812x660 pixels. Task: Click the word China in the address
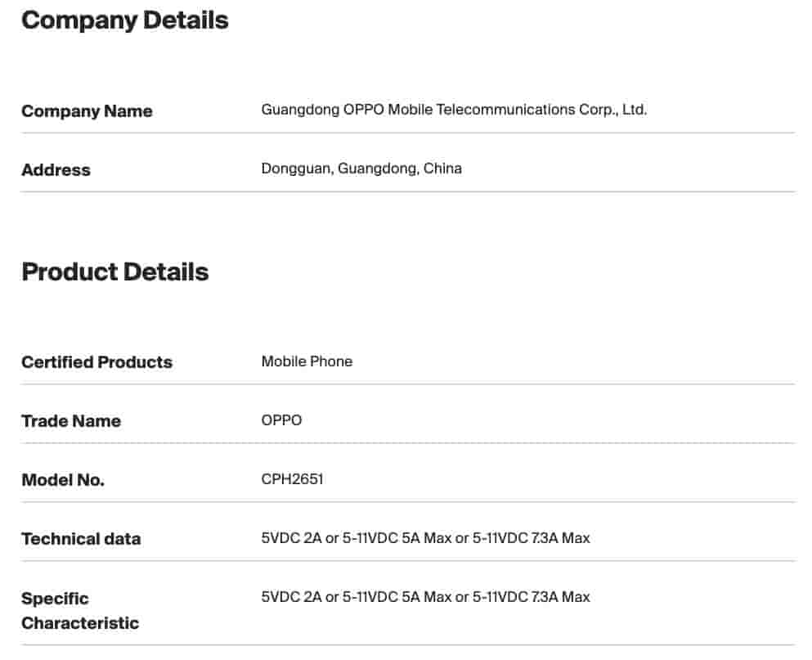[442, 168]
